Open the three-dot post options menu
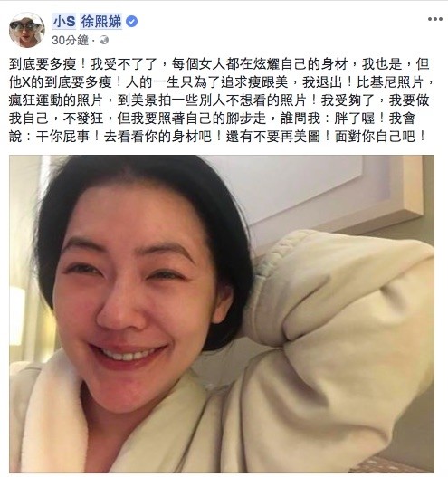Image resolution: width=448 pixels, height=477 pixels. point(435,19)
